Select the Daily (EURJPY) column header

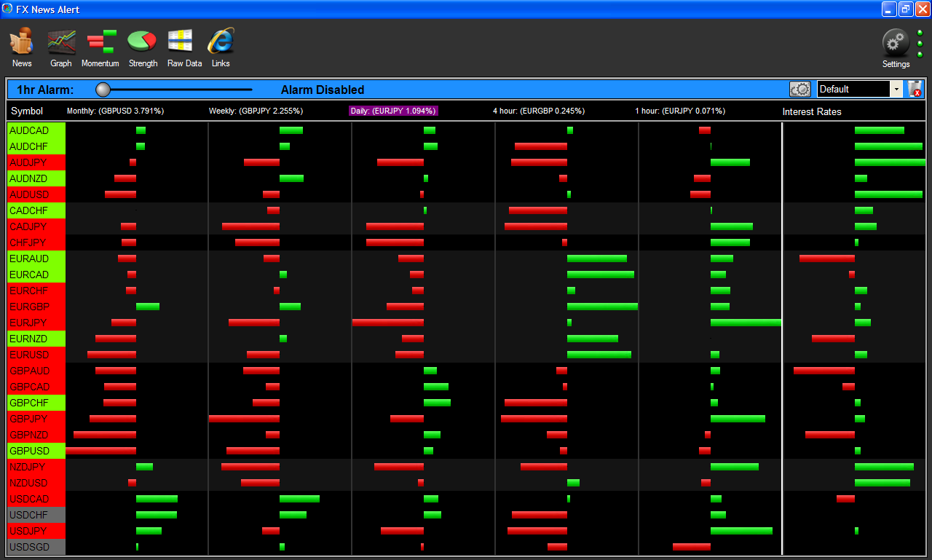(x=393, y=111)
